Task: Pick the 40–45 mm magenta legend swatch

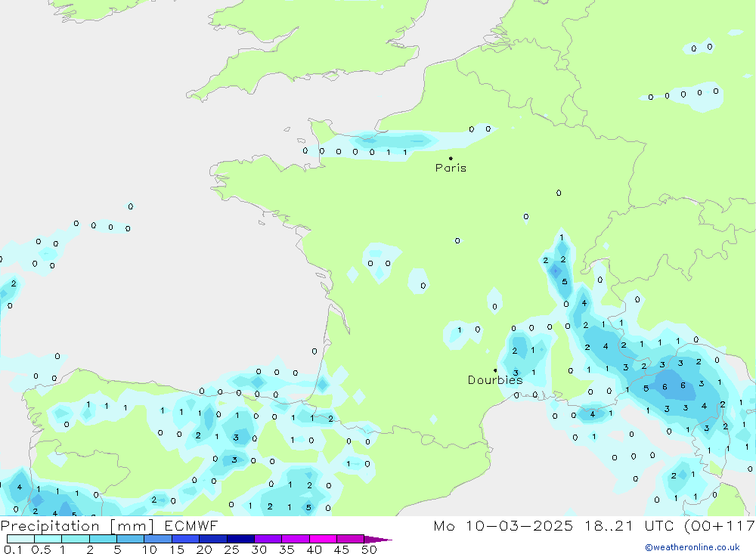Action: (323, 539)
